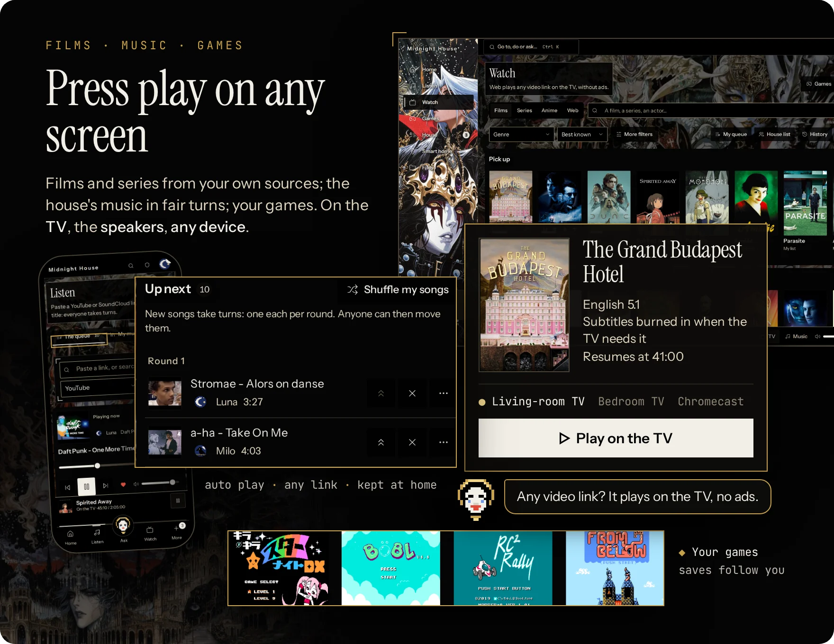Open the Parasite poster in Pick up
This screenshot has height=644, width=834.
805,203
